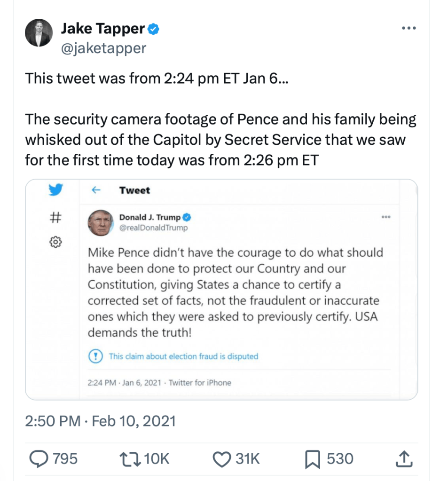Viewport: 448px width, 481px height.
Task: Click the hashtag Explore icon
Action: click(56, 217)
